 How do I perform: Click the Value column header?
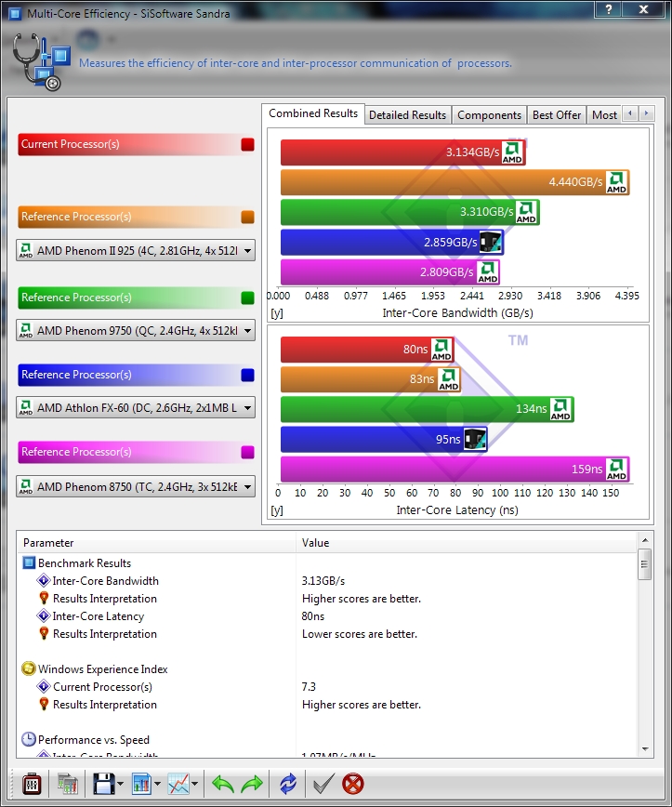(x=467, y=542)
